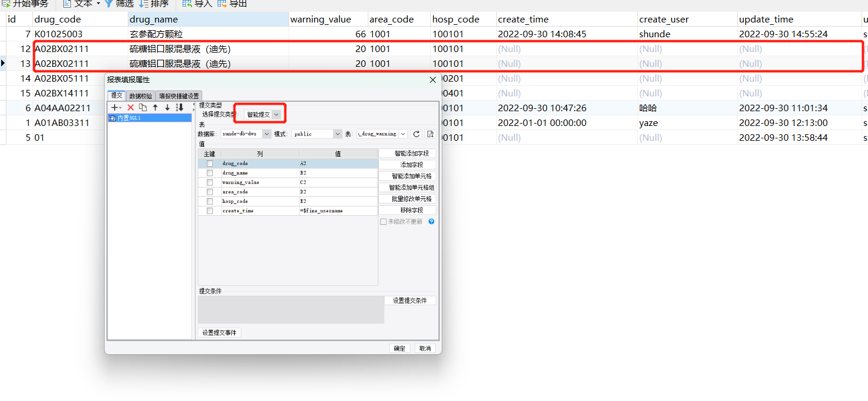Image resolution: width=868 pixels, height=401 pixels.
Task: Refresh table list with refresh icon
Action: [x=416, y=134]
